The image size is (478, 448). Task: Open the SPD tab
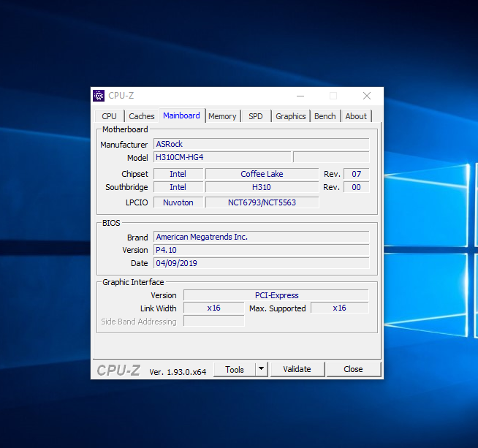(256, 116)
